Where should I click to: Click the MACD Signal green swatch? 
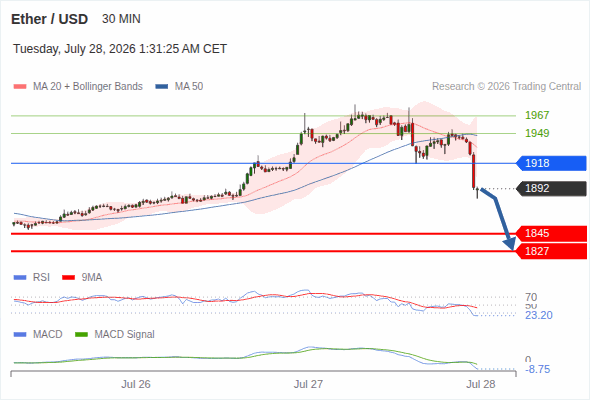point(81,335)
